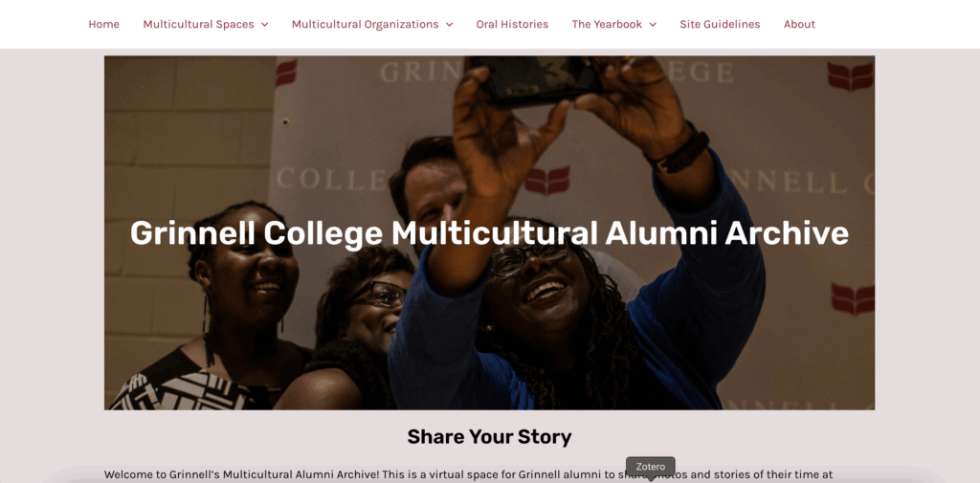Navigate to the About page
The width and height of the screenshot is (980, 483).
[x=799, y=24]
